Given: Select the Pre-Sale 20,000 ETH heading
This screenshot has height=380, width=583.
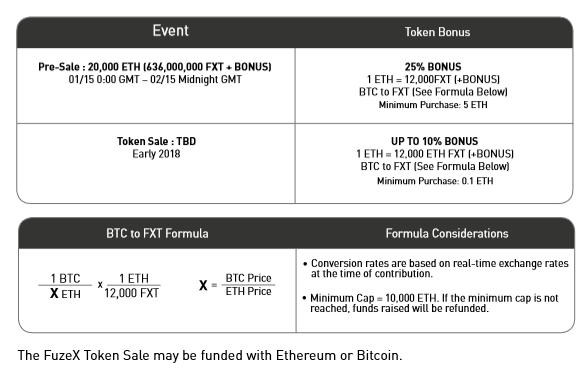Looking at the screenshot, I should tap(155, 67).
